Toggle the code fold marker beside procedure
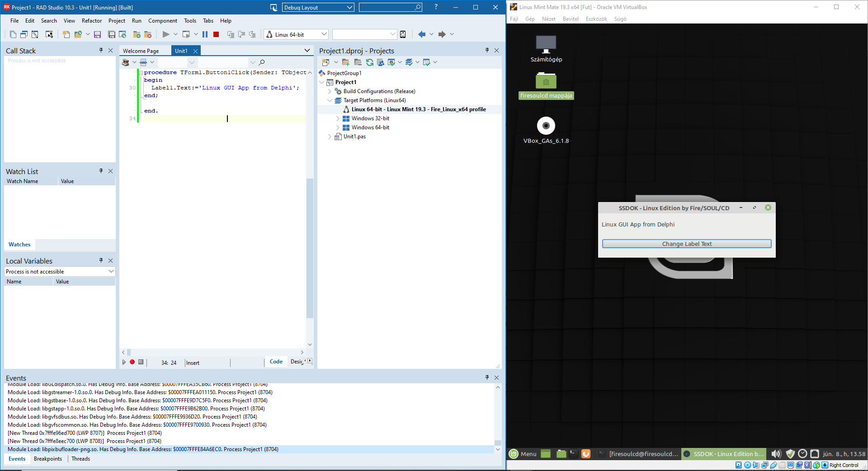 click(141, 73)
